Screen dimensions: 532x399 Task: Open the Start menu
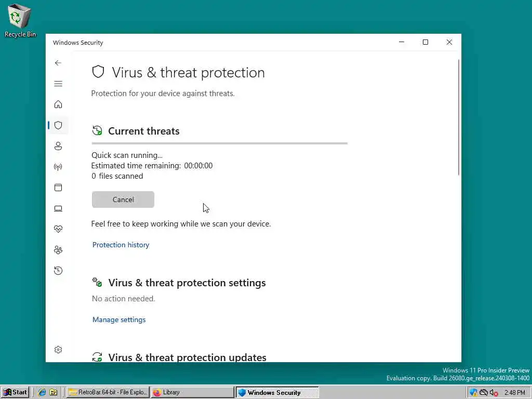click(x=15, y=392)
